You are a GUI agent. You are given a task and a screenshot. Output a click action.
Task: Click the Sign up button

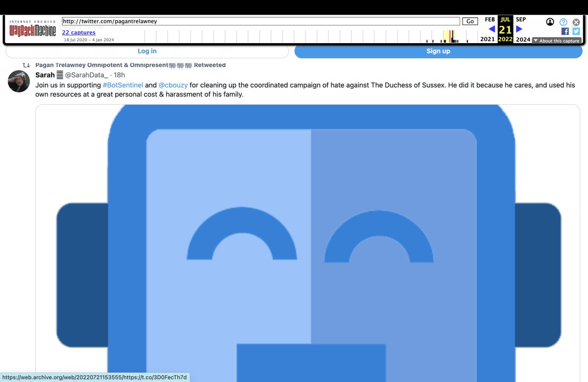click(x=438, y=51)
